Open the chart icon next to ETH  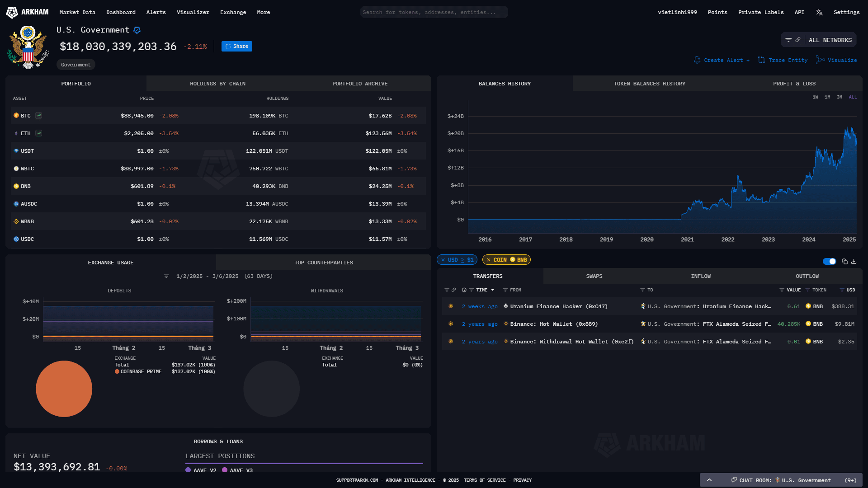pyautogui.click(x=39, y=133)
